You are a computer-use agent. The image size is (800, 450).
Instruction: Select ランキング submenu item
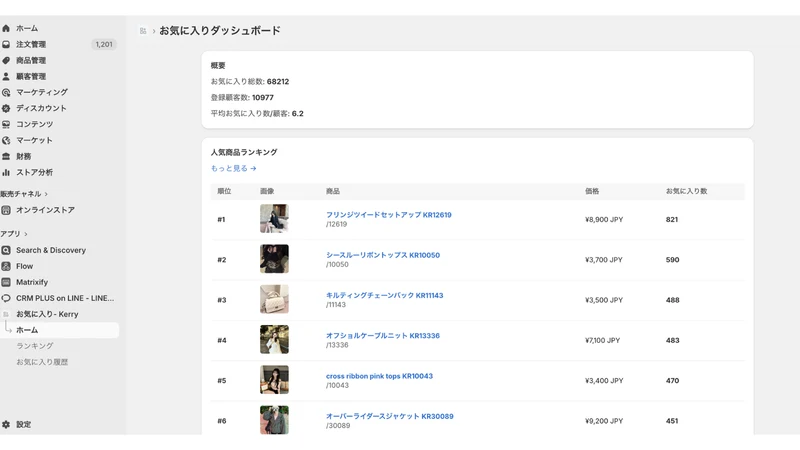tap(35, 346)
